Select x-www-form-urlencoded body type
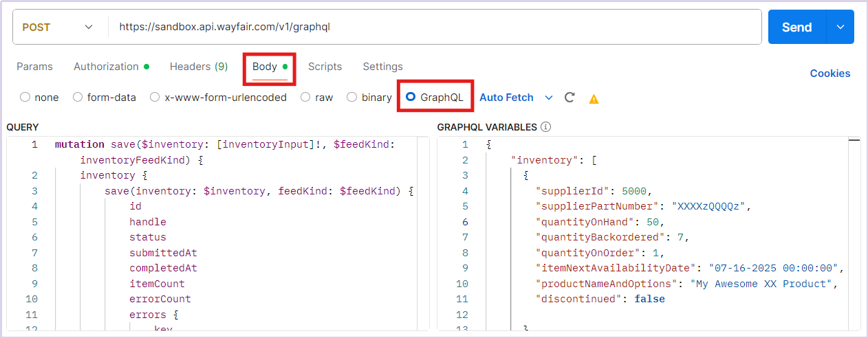The width and height of the screenshot is (868, 338). [155, 98]
